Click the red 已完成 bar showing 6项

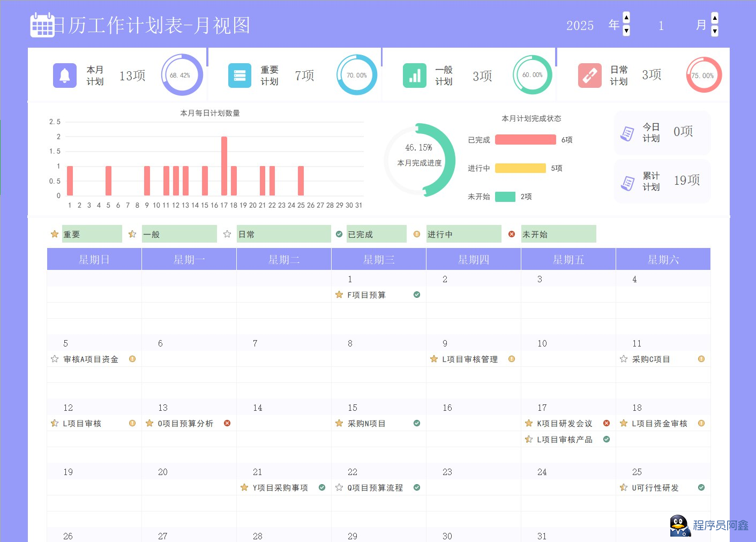[x=526, y=140]
